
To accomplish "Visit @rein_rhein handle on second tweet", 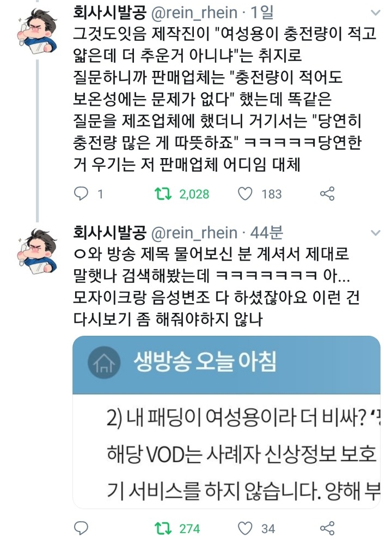I will pos(194,233).
